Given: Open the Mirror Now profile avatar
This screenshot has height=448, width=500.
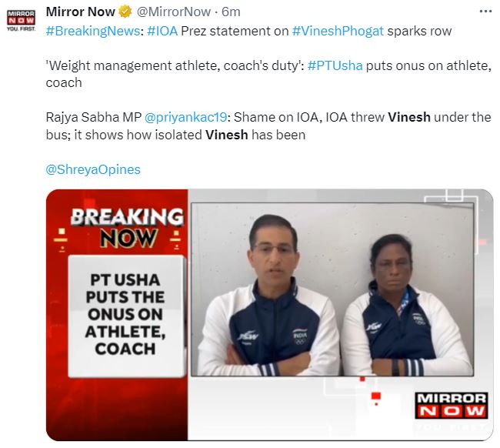Looking at the screenshot, I should (x=21, y=21).
